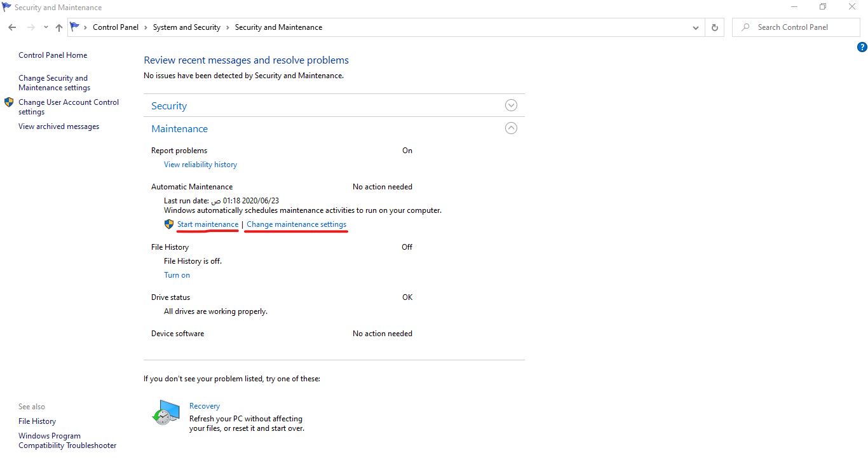Screen dimensions: 868x462
Task: Close the Security and Maintenance window
Action: coord(852,7)
